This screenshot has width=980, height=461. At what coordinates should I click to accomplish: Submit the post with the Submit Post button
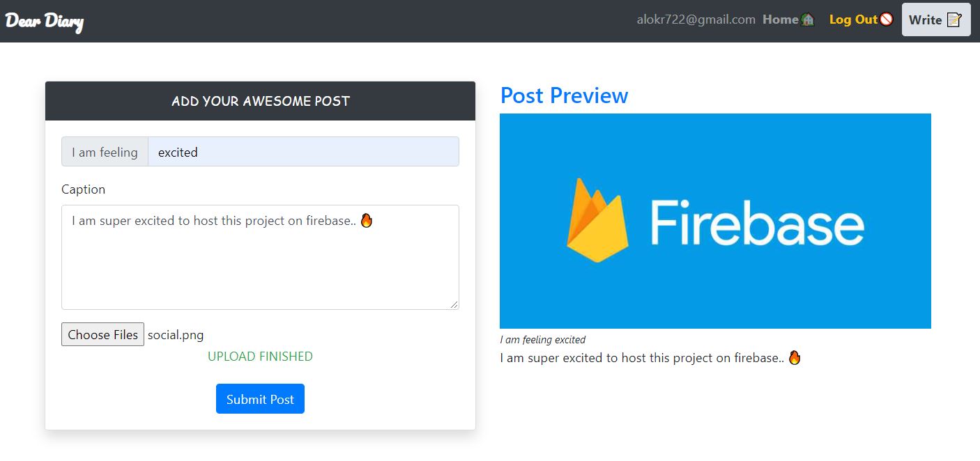pyautogui.click(x=260, y=399)
